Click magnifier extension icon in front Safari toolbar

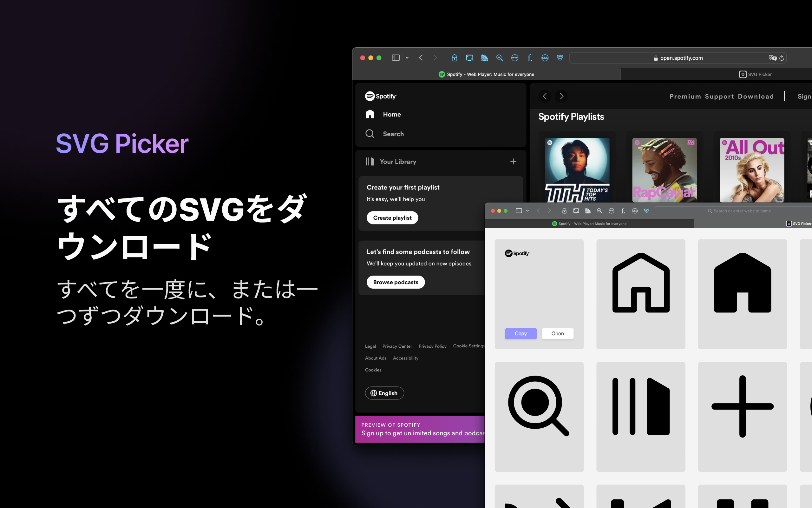pyautogui.click(x=599, y=211)
